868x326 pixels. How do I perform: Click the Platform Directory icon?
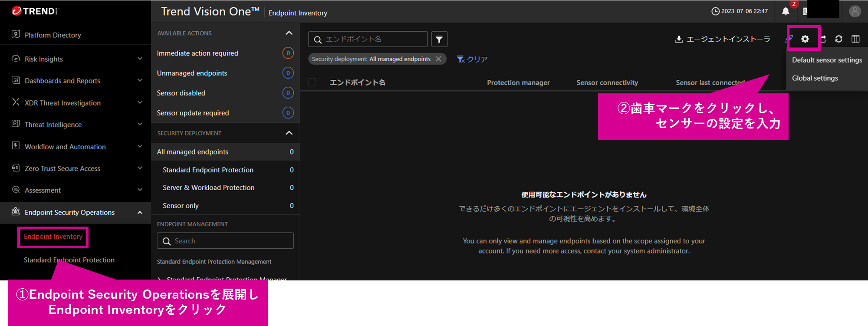(16, 34)
